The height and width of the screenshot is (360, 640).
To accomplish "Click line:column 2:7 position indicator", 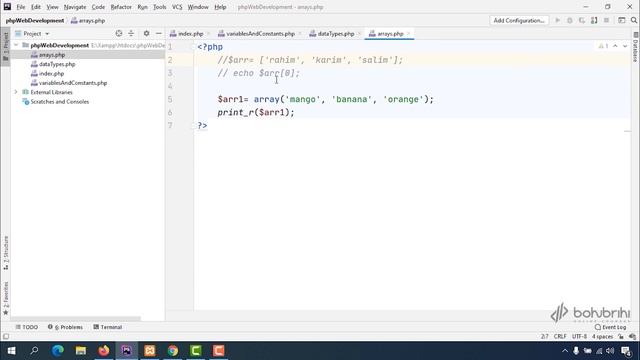I will [544, 337].
